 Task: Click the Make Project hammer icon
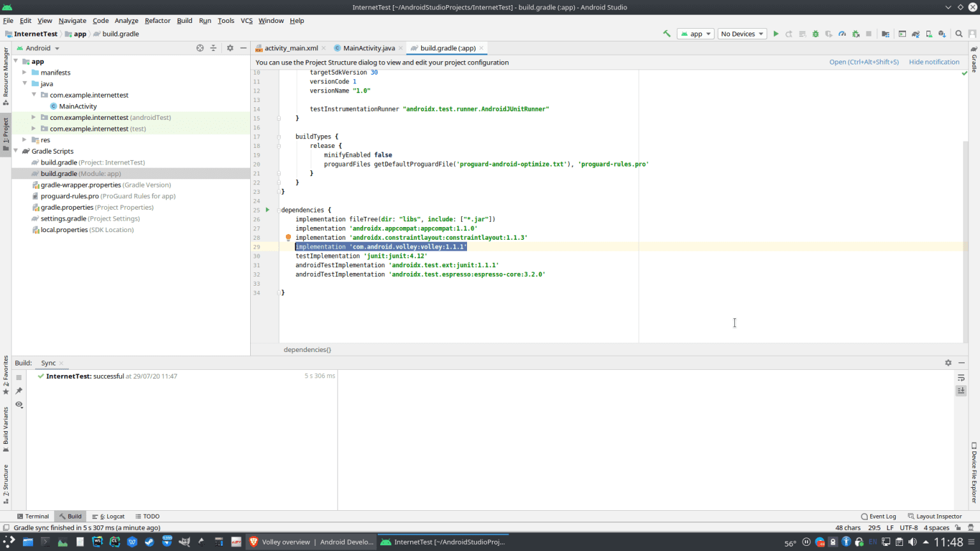point(667,34)
